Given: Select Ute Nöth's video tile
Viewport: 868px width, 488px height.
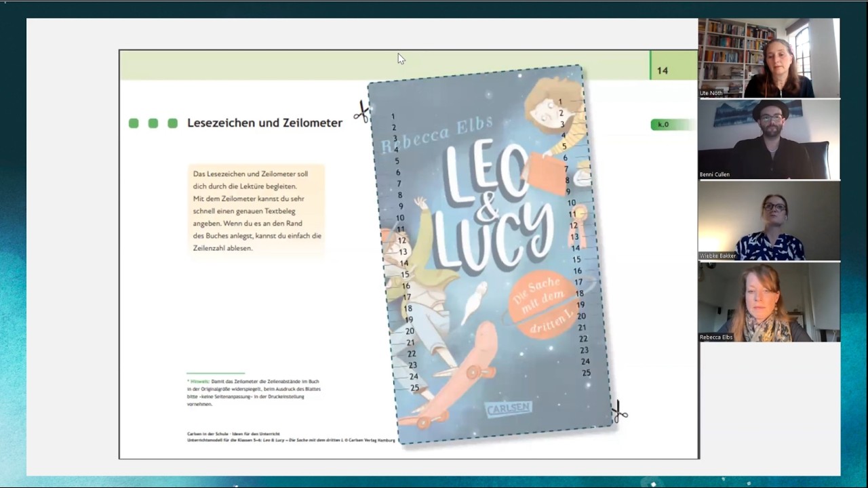Looking at the screenshot, I should point(769,58).
